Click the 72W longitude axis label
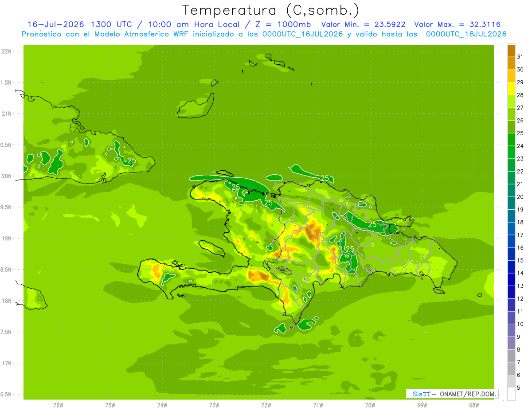Viewport: 532px width, 411px height. click(266, 405)
